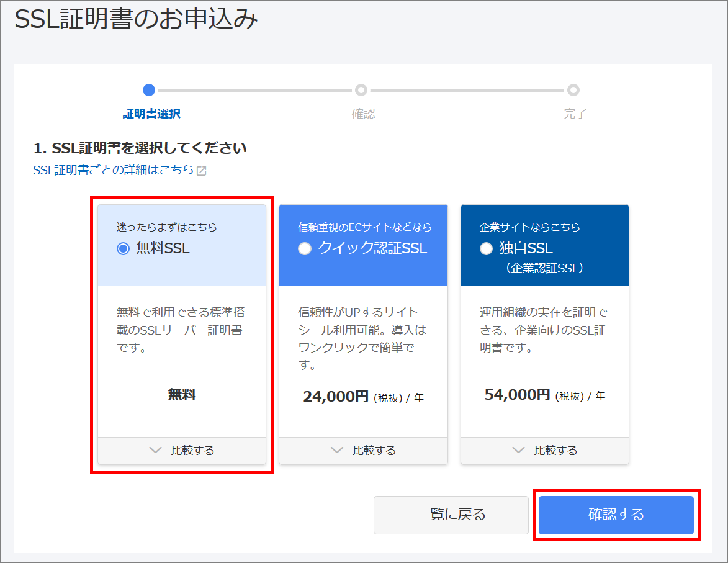Select the 無料SSL radio button
The width and height of the screenshot is (728, 563).
point(123,248)
